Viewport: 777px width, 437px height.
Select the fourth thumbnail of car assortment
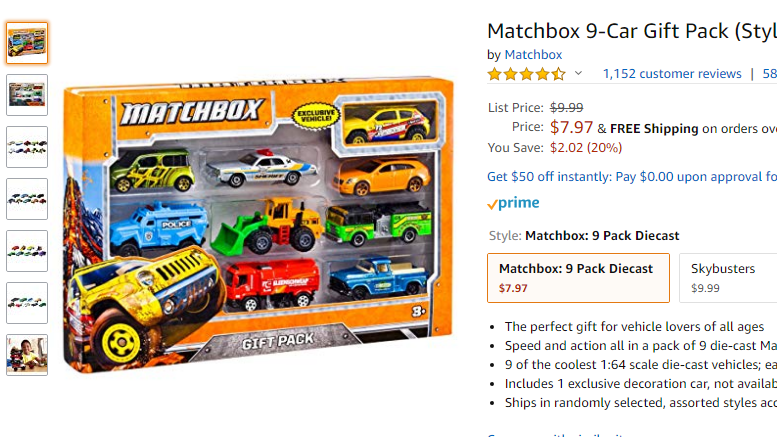(x=27, y=199)
